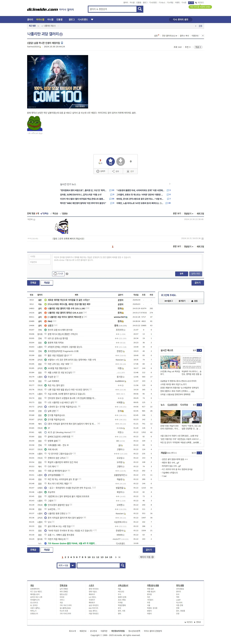Select 마이너갤 in main navigation
The image size is (231, 644).
[x=40, y=20]
